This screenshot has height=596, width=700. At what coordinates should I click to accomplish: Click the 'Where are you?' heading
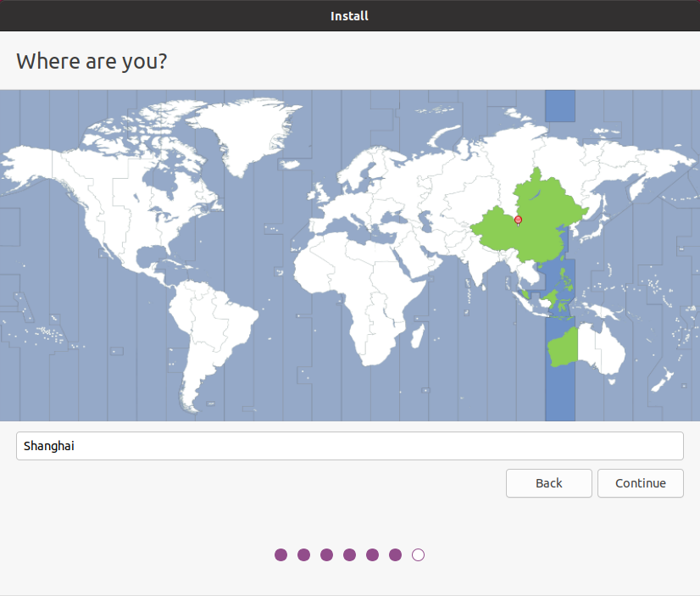click(x=92, y=61)
